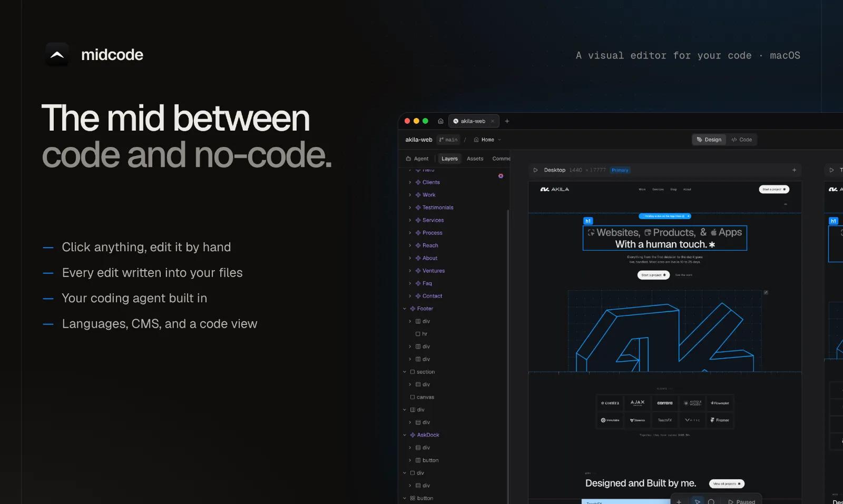The width and height of the screenshot is (843, 504).
Task: Switch to Design mode
Action: pos(709,140)
